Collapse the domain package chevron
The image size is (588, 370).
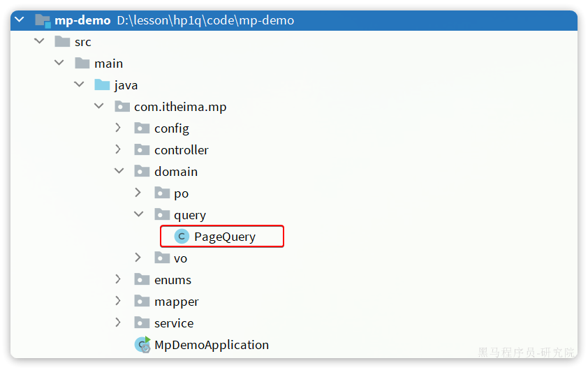(119, 171)
